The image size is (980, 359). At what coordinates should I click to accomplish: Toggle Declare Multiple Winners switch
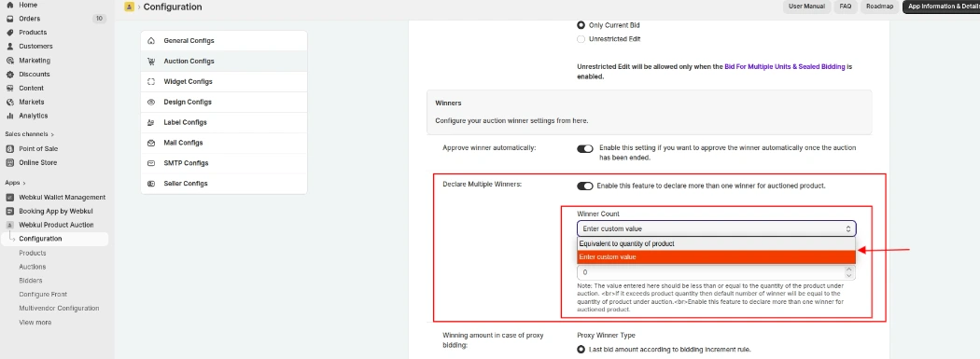(x=585, y=186)
